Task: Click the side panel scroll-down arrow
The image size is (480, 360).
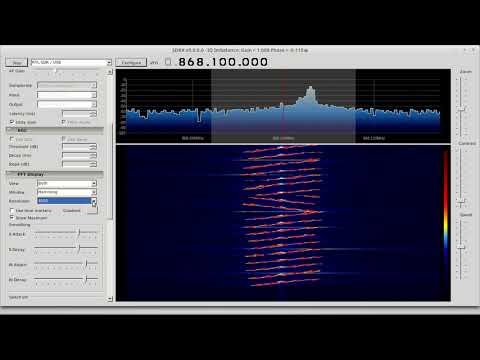Action: pyautogui.click(x=110, y=299)
